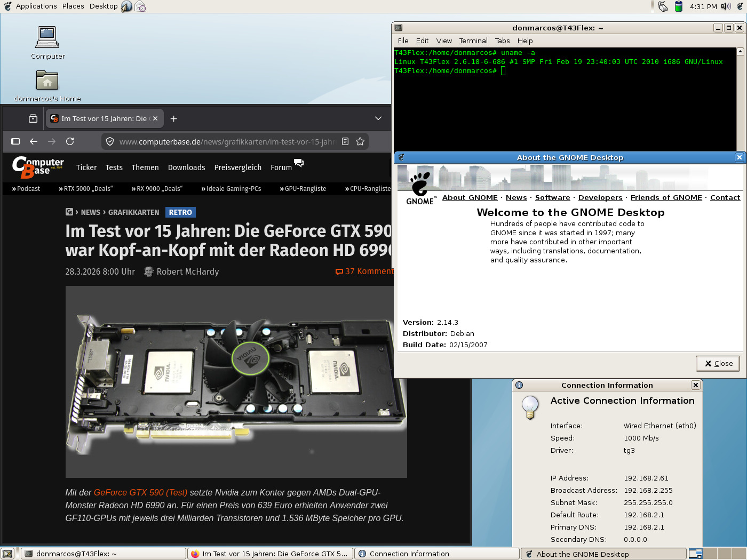Open the Desktop panel menu
Viewport: 747px width, 560px height.
(x=104, y=6)
